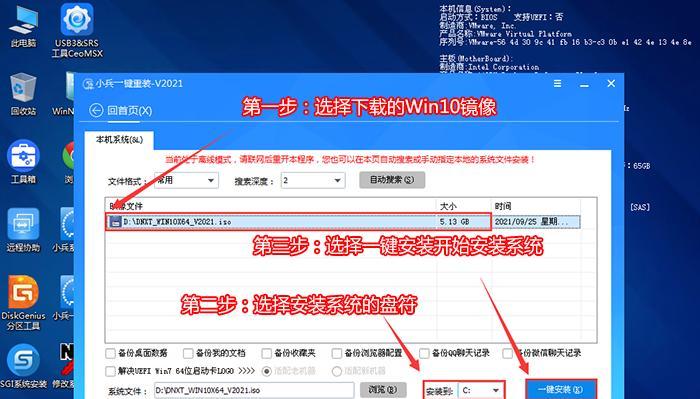This screenshot has height=399, width=700.
Task: Enable 备份浏览器配置 checkbox
Action: [x=337, y=353]
